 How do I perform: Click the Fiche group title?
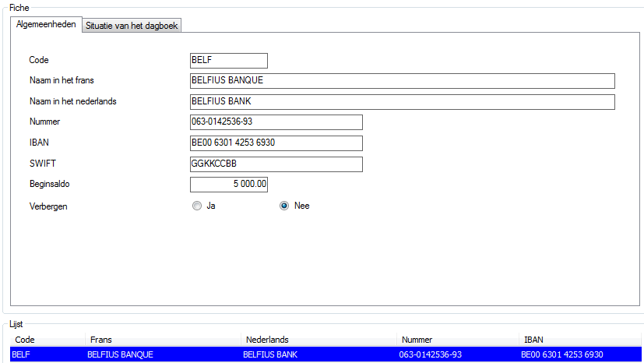[19, 8]
